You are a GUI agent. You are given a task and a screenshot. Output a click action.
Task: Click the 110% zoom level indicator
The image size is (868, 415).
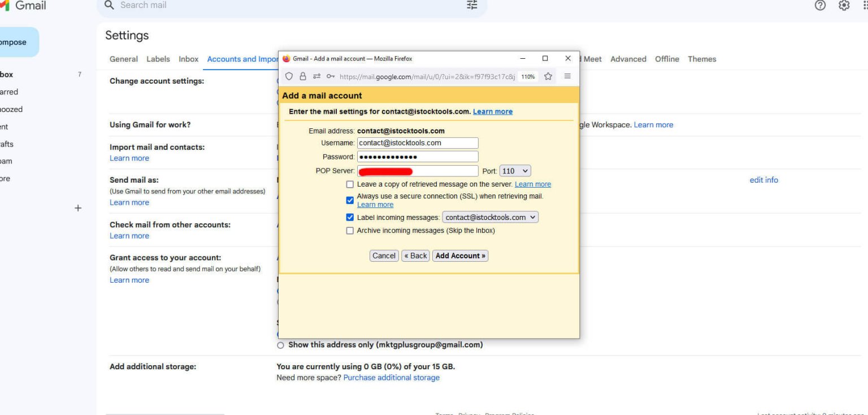(527, 76)
